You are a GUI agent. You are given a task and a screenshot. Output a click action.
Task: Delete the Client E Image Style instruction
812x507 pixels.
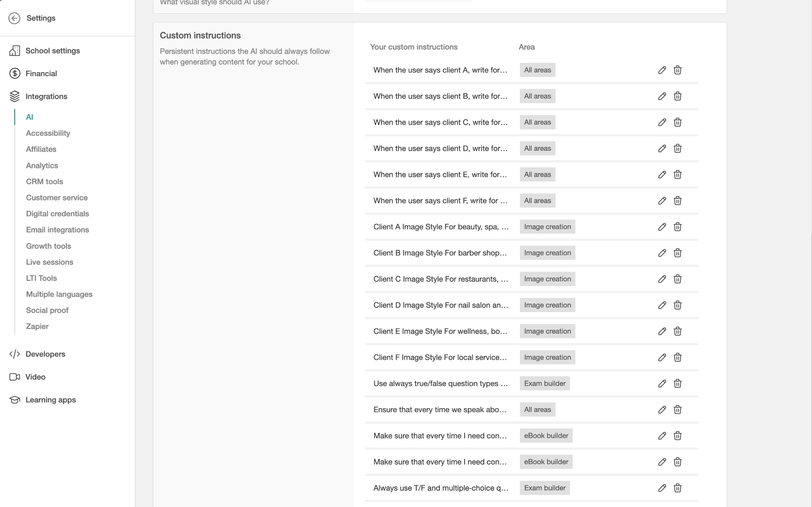coord(678,331)
